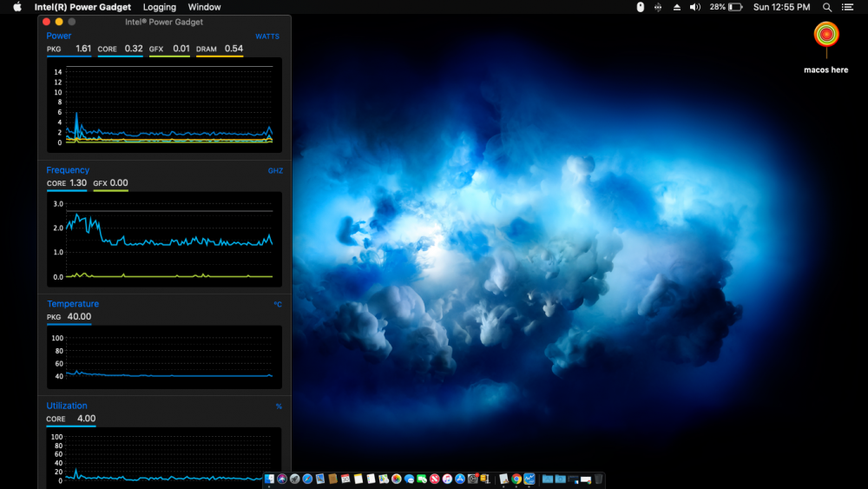Open News red icon in dock
868x489 pixels.
tap(435, 479)
